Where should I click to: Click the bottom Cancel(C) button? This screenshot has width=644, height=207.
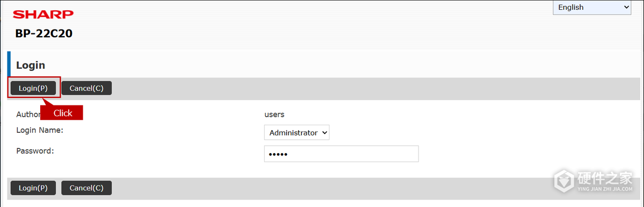(86, 188)
